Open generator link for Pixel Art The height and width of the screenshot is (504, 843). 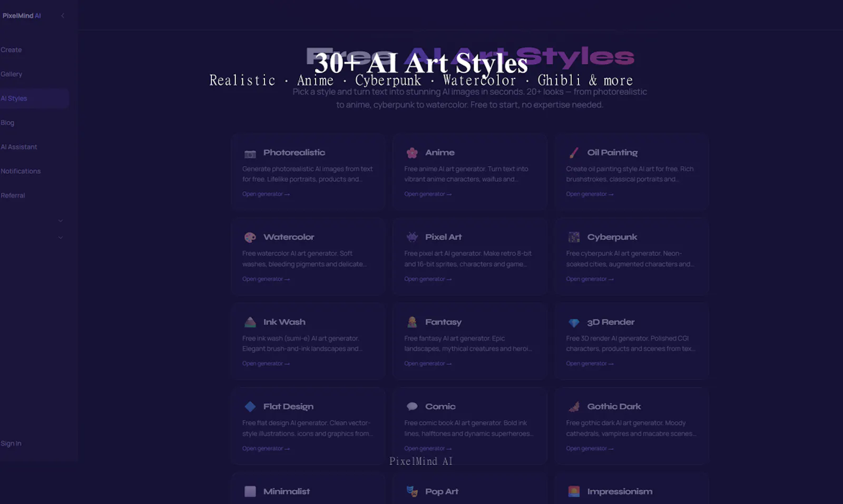point(428,279)
